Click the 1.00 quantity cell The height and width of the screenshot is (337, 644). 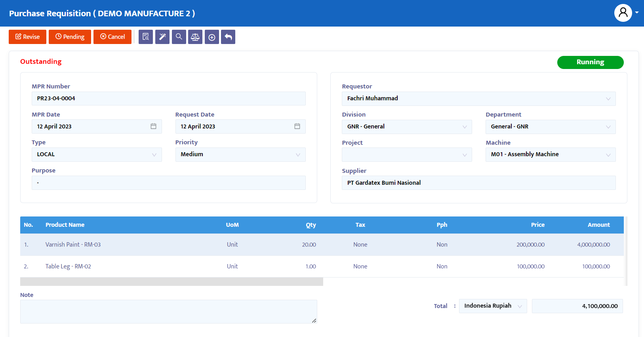click(x=311, y=266)
